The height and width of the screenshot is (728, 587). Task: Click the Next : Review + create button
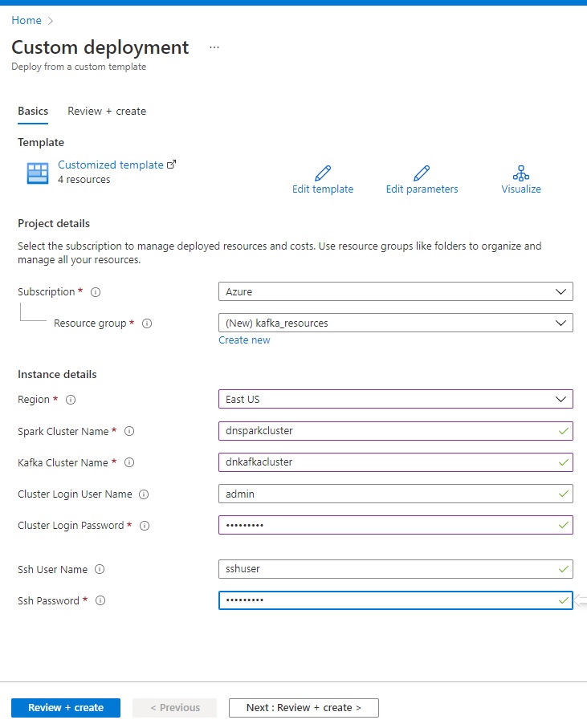304,708
